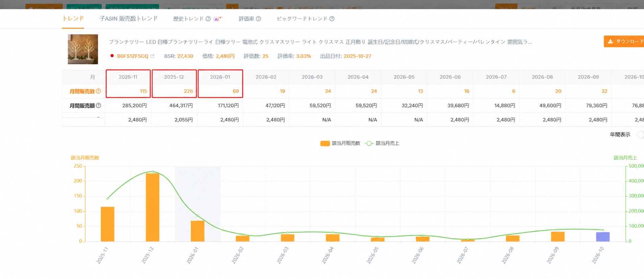
Task: Click monthly sales value 226
Action: (x=188, y=91)
